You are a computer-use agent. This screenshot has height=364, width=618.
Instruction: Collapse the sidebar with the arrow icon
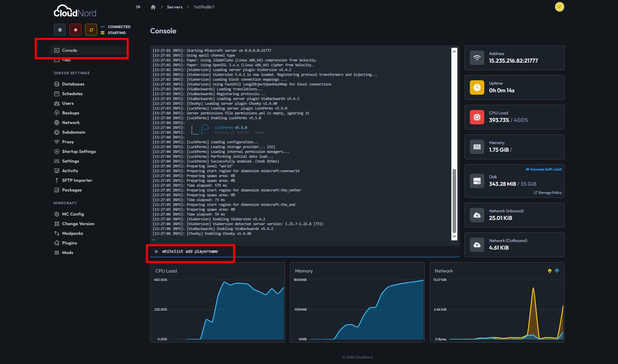139,7
